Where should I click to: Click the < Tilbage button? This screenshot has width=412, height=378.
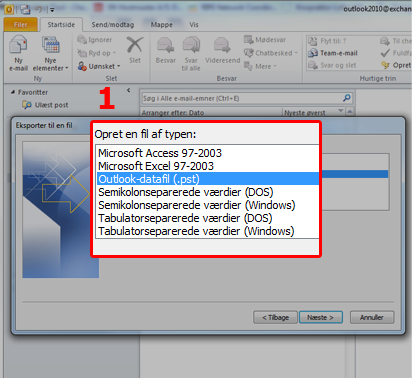[275, 317]
